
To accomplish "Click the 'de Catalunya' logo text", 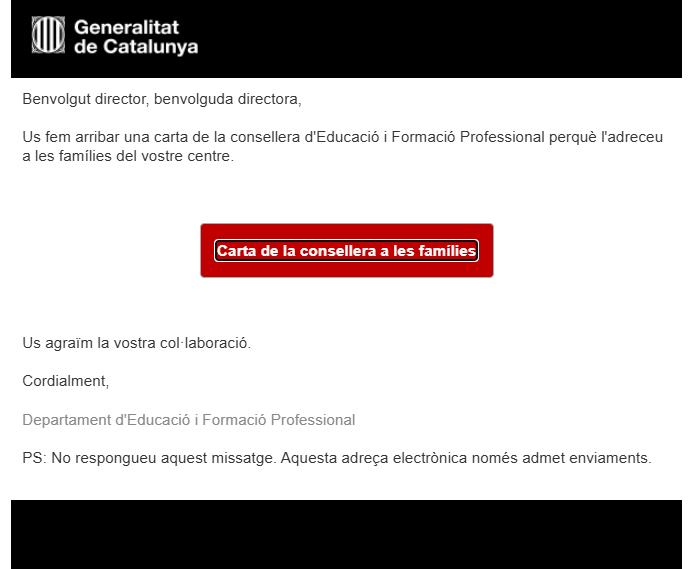I will [x=136, y=47].
